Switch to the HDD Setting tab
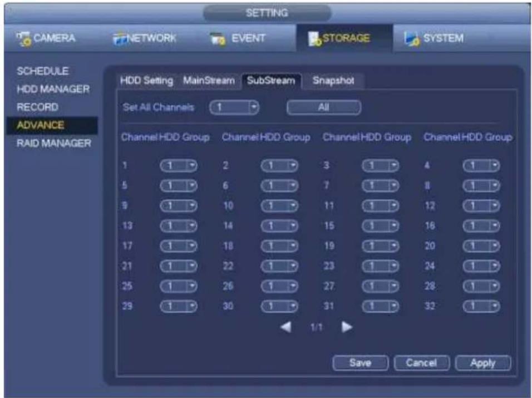 [146, 81]
